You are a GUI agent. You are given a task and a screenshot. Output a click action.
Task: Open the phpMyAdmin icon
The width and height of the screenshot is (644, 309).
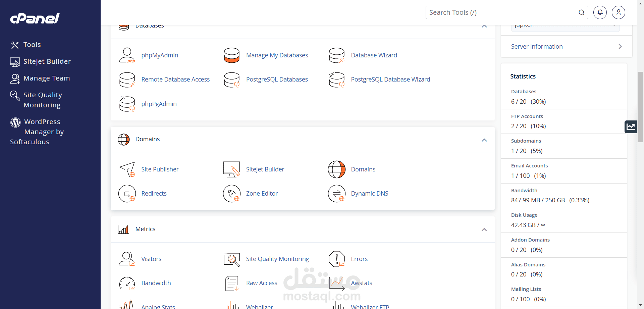coord(127,55)
